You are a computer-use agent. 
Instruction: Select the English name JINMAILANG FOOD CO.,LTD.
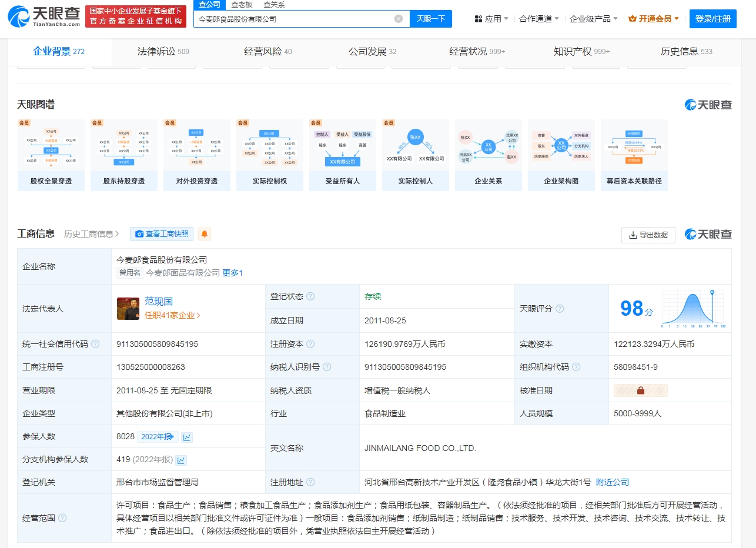[420, 448]
